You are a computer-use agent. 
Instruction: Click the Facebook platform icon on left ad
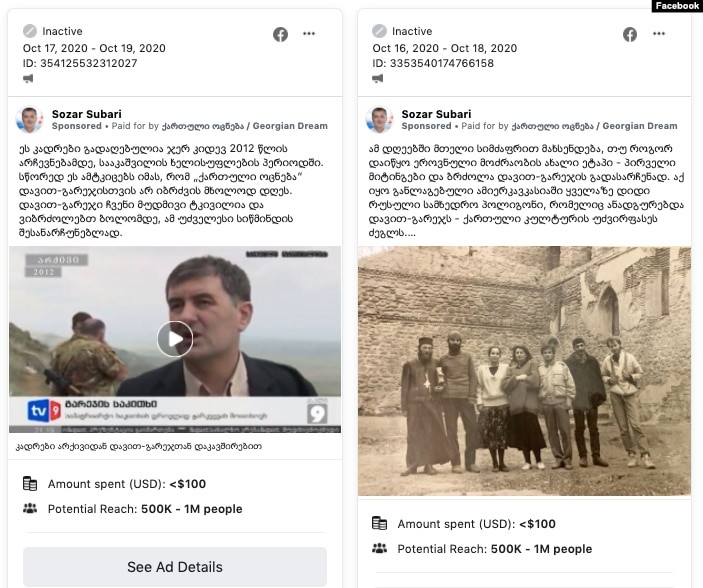[280, 34]
